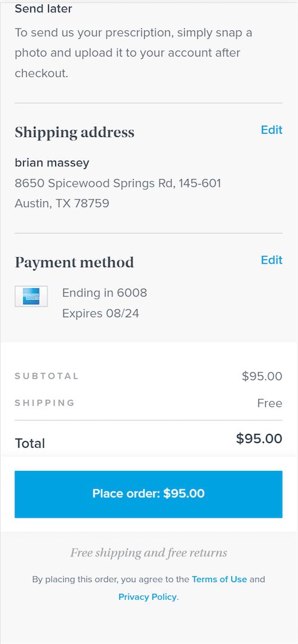Image resolution: width=298 pixels, height=644 pixels.
Task: Click the Expires 08/24 text
Action: click(101, 314)
